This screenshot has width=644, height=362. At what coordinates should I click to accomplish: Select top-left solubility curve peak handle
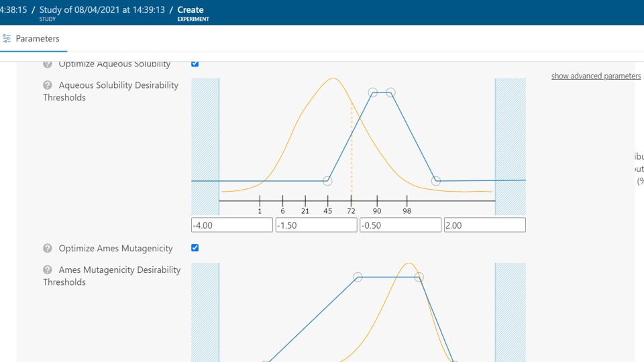(x=373, y=93)
